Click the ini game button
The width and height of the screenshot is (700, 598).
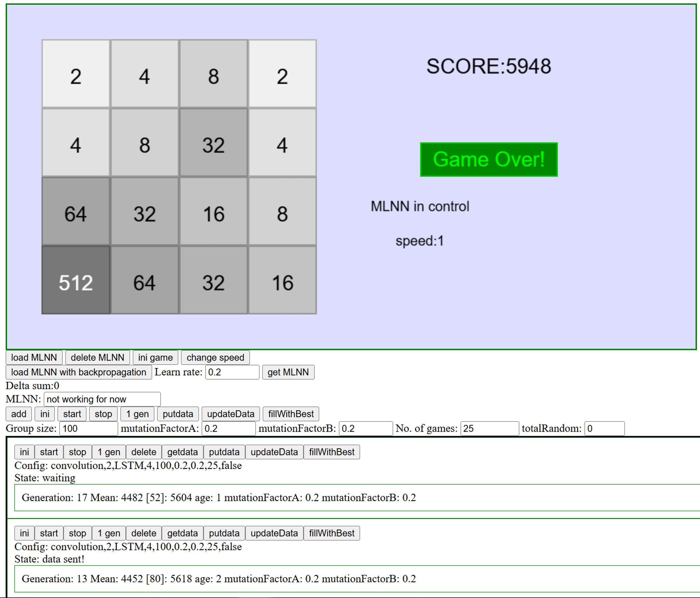pyautogui.click(x=155, y=357)
